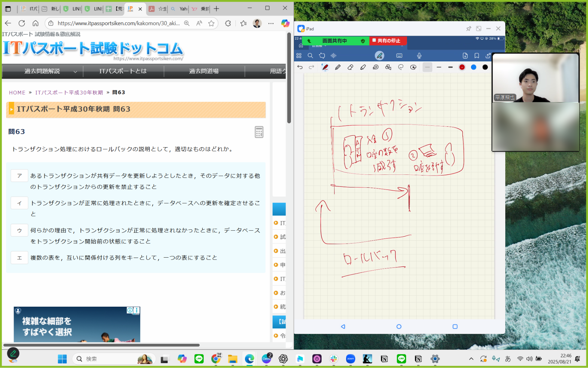This screenshot has height=368, width=588.
Task: Follow the ITパスポート平成30年秋期 breadcrumb link
Action: pyautogui.click(x=69, y=93)
